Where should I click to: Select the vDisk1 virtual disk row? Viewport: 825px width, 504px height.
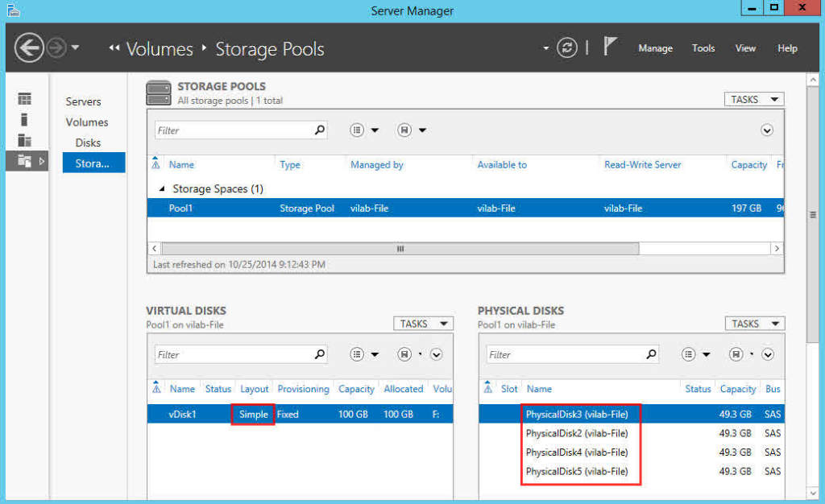[x=300, y=414]
